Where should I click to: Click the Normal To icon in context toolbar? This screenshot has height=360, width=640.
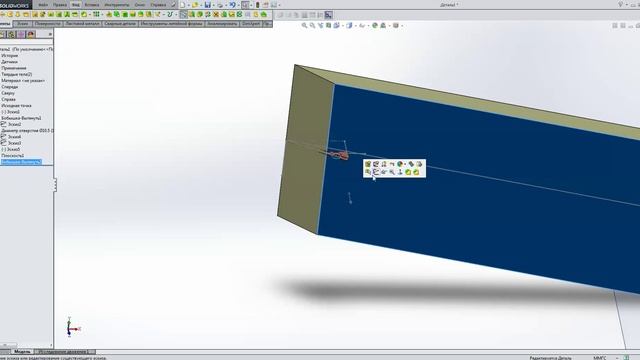click(x=400, y=172)
